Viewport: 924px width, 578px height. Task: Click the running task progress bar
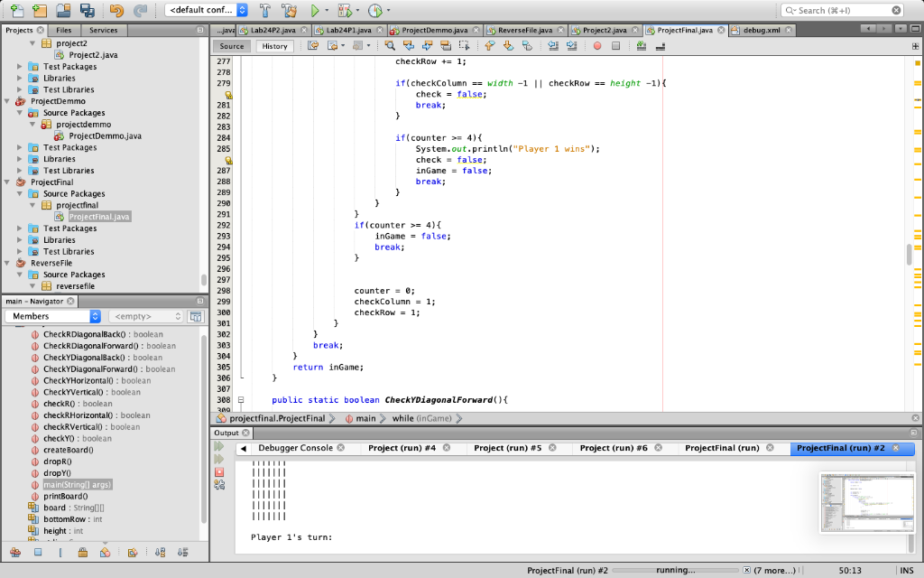pyautogui.click(x=674, y=571)
